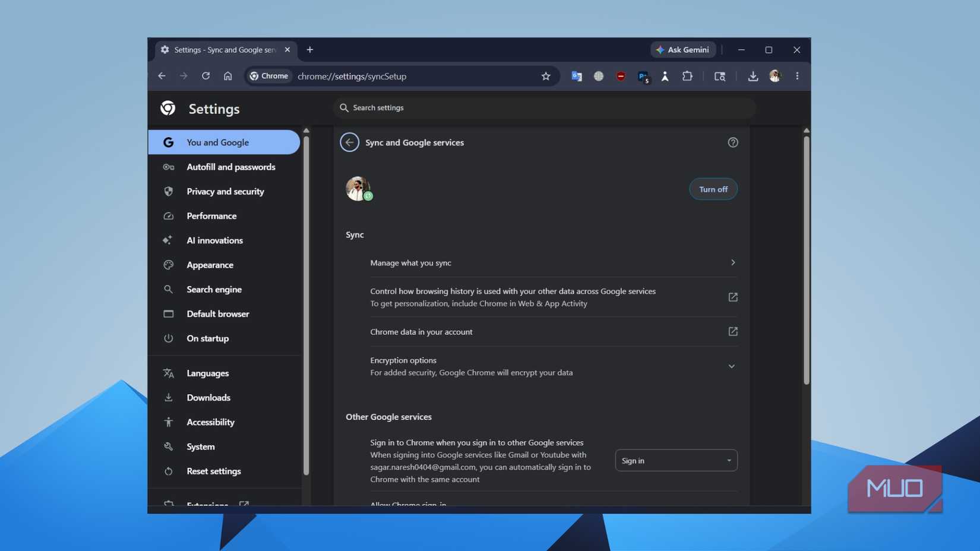Open the profile avatar in toolbar
The image size is (980, 551).
[x=775, y=76]
